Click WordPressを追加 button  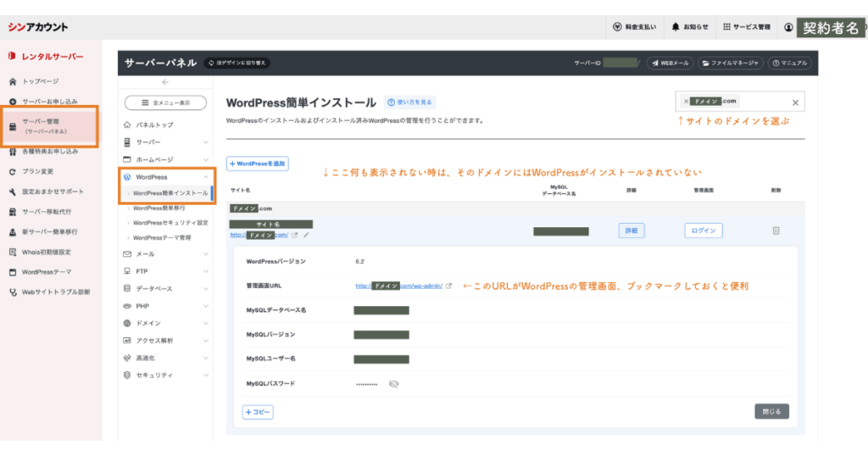click(x=258, y=164)
